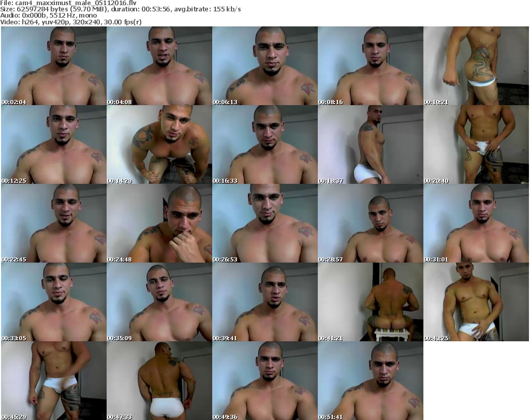Open the frame at 00:06:13

click(265, 66)
